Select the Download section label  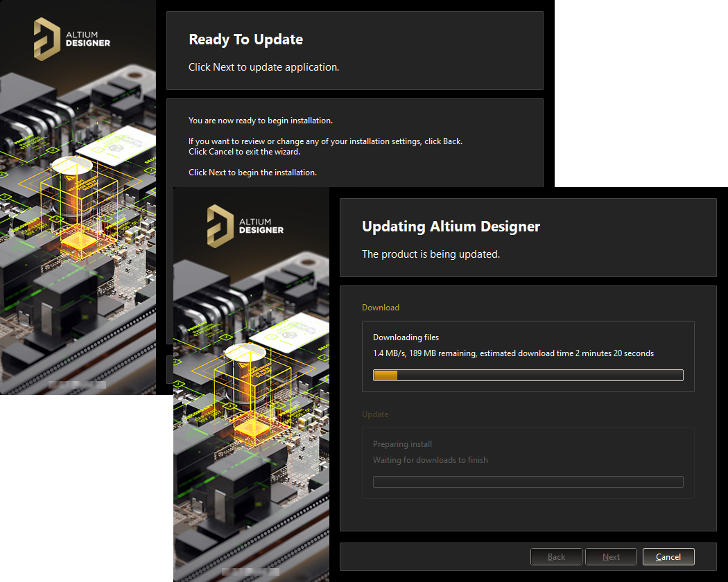coord(381,308)
